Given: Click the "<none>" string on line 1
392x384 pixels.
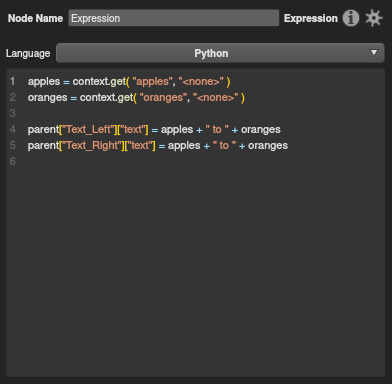Looking at the screenshot, I should [x=201, y=81].
